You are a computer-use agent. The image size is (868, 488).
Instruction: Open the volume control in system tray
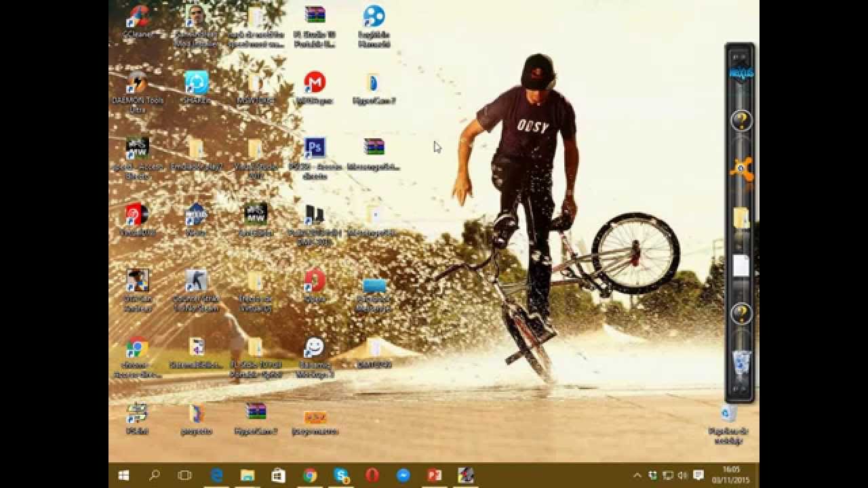(682, 476)
